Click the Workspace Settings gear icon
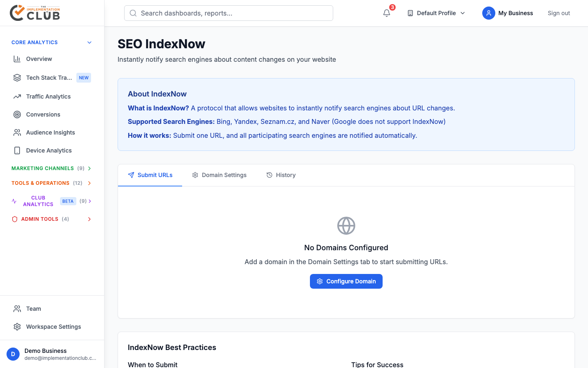Image resolution: width=588 pixels, height=368 pixels. tap(17, 327)
